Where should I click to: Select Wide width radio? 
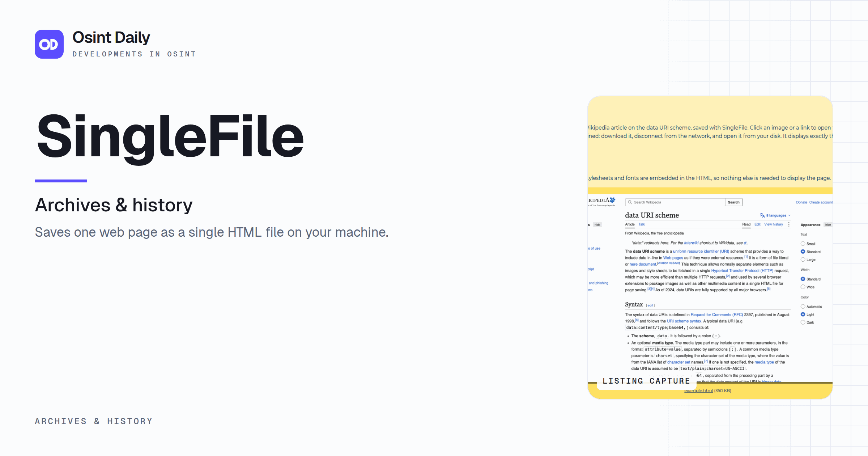[803, 287]
